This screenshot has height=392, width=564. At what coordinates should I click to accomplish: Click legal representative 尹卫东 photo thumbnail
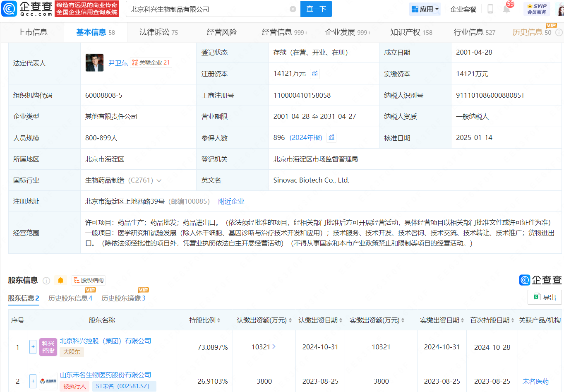94,63
